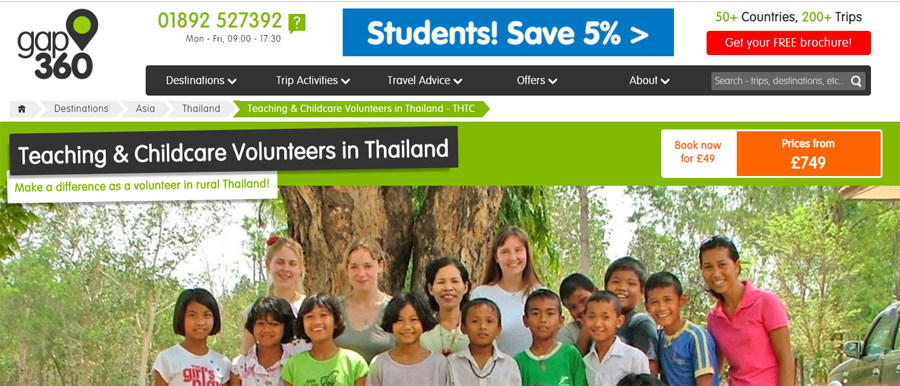
Task: Expand the Trip Activities dropdown
Action: [313, 80]
